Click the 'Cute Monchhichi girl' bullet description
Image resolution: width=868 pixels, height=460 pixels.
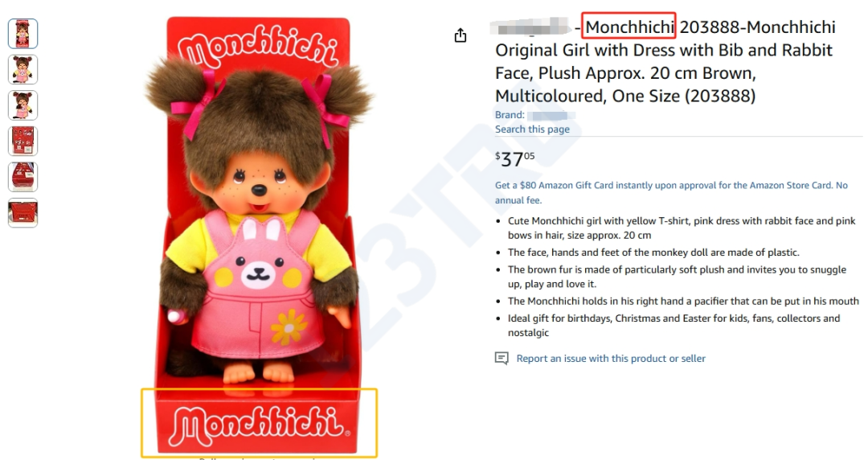point(682,228)
